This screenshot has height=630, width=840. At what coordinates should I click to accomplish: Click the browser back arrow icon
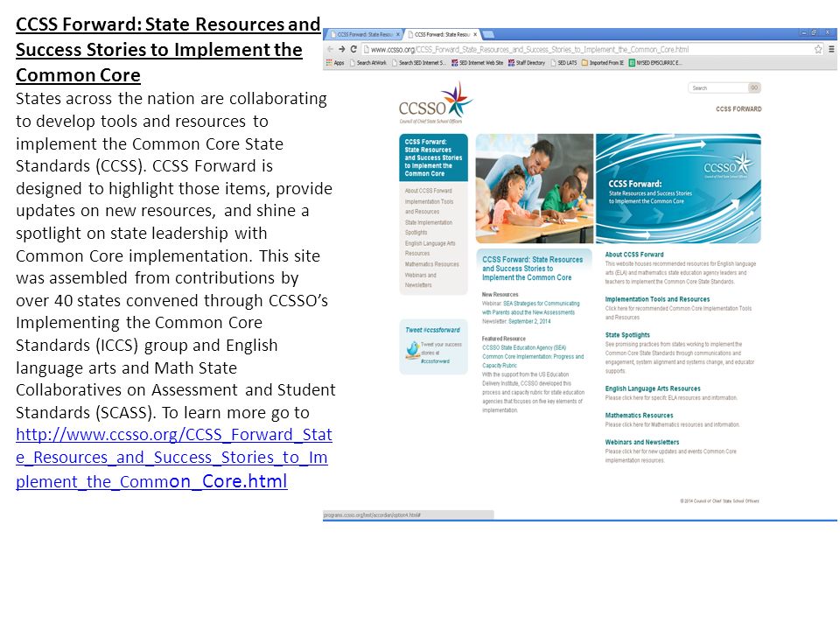pos(330,49)
